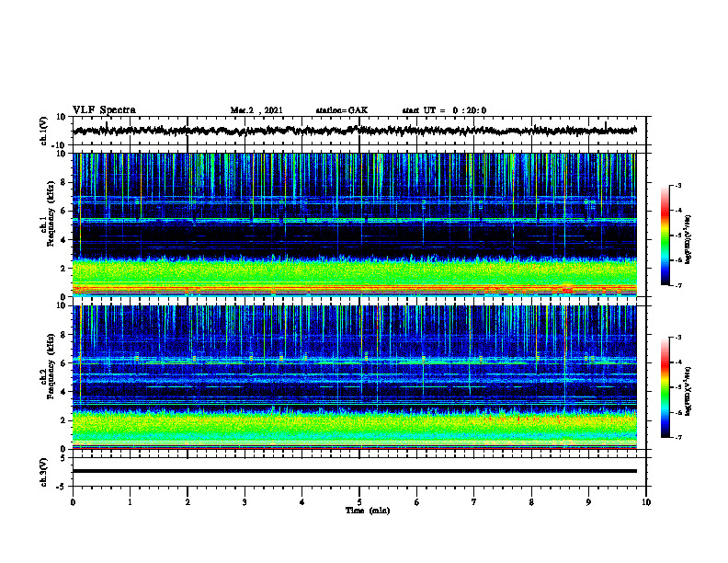Click the "4" kHz tick of ch.1 spectrogram
The height and width of the screenshot is (563, 728).
click(64, 240)
